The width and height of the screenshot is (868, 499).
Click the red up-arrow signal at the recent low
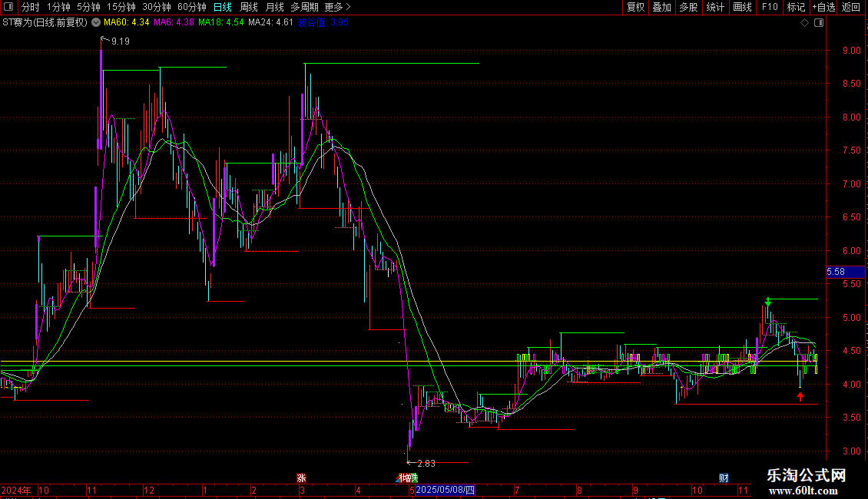coord(800,396)
